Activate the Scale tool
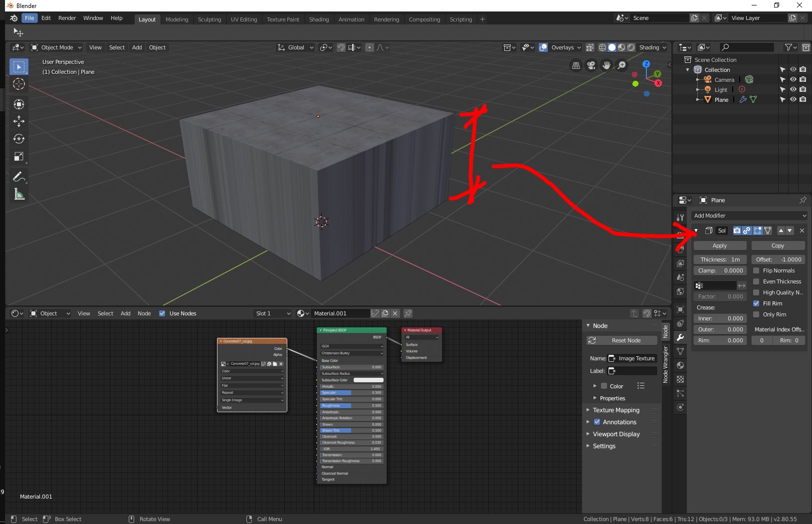This screenshot has width=812, height=524. (x=19, y=157)
